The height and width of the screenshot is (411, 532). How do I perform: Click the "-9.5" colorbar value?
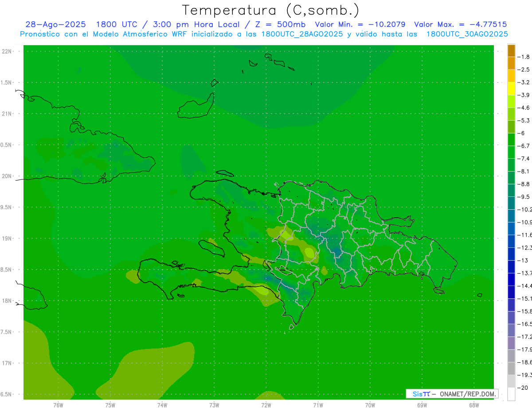[524, 197]
